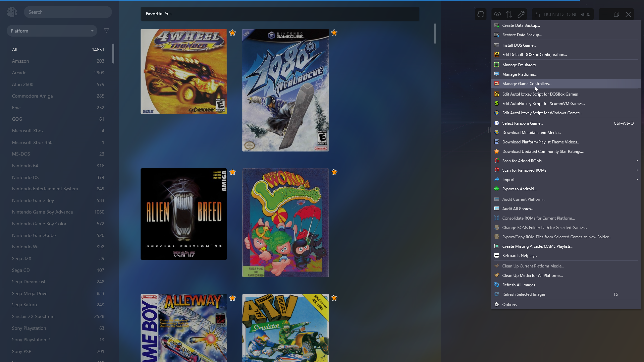Choose Install DOS Game
Image resolution: width=644 pixels, height=362 pixels.
566,45
